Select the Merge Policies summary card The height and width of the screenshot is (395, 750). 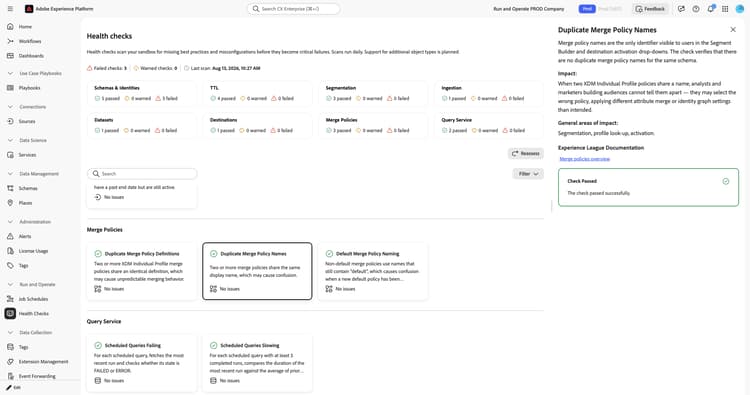[373, 125]
